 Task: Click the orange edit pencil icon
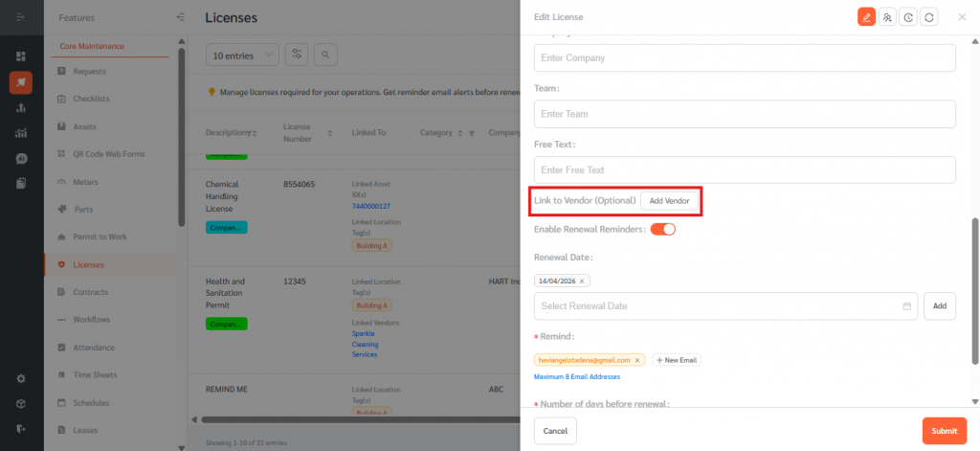click(x=866, y=17)
